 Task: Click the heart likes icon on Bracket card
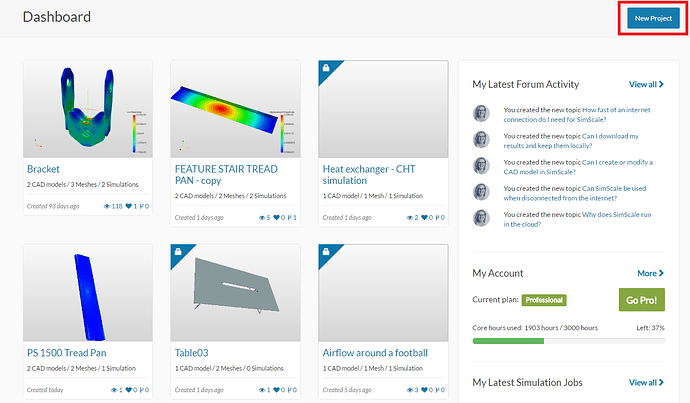(x=128, y=206)
